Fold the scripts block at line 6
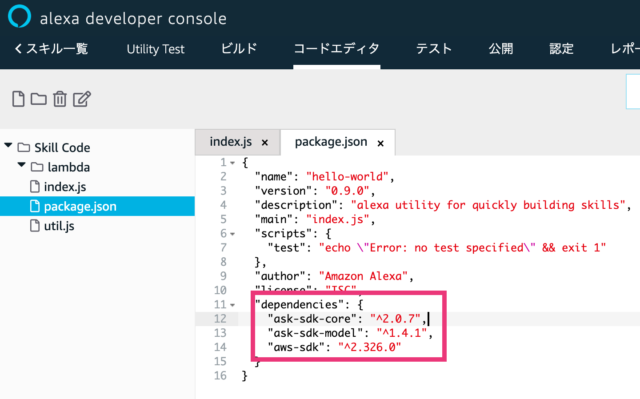 tap(232, 234)
